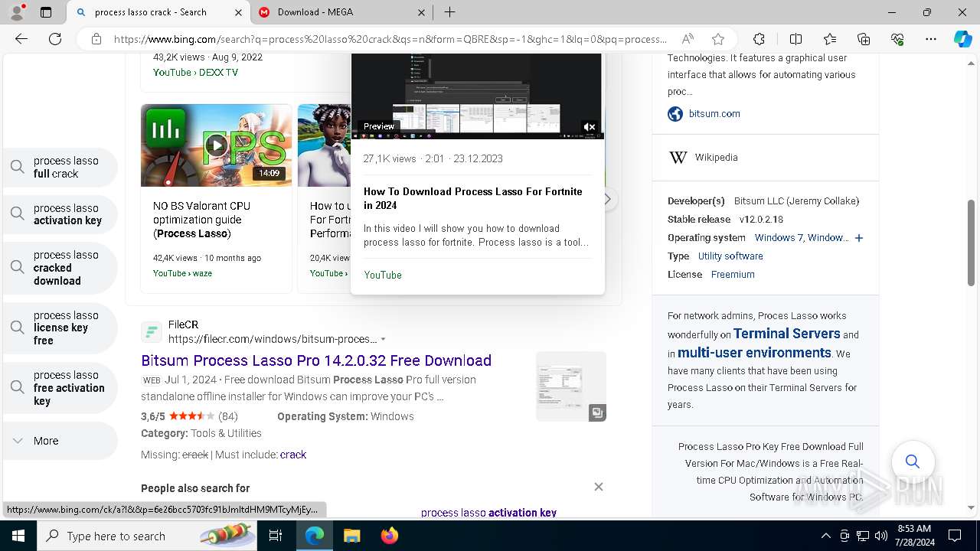Screen dimensions: 980x551
Task: Play the NO BS Valorant CPU video
Action: [217, 145]
